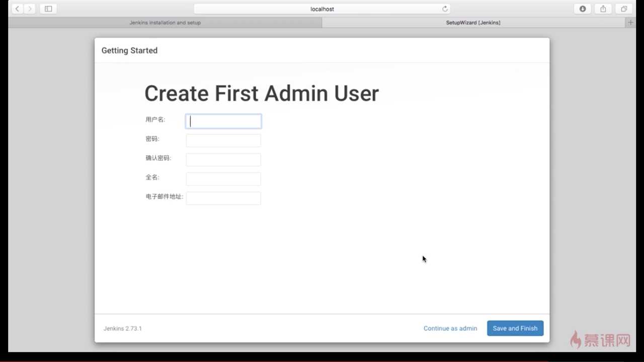Go forward with Safari's forward arrow
The width and height of the screenshot is (644, 362).
click(29, 9)
